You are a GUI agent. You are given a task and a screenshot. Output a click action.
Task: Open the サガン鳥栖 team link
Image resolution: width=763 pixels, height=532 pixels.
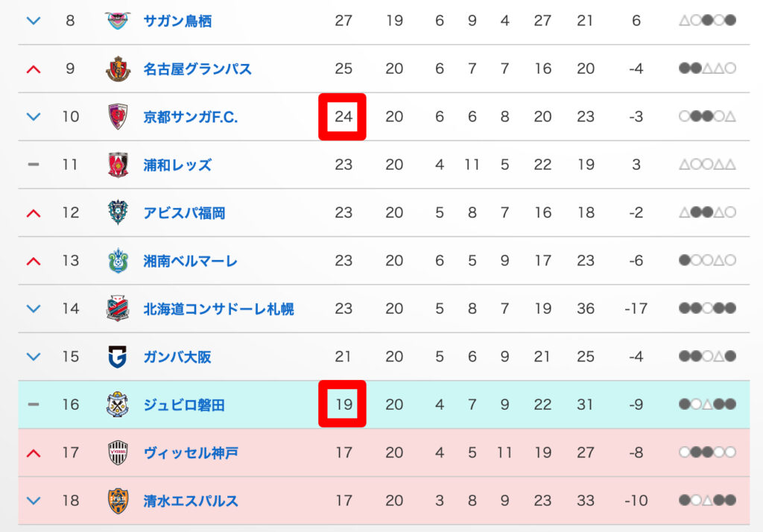177,21
